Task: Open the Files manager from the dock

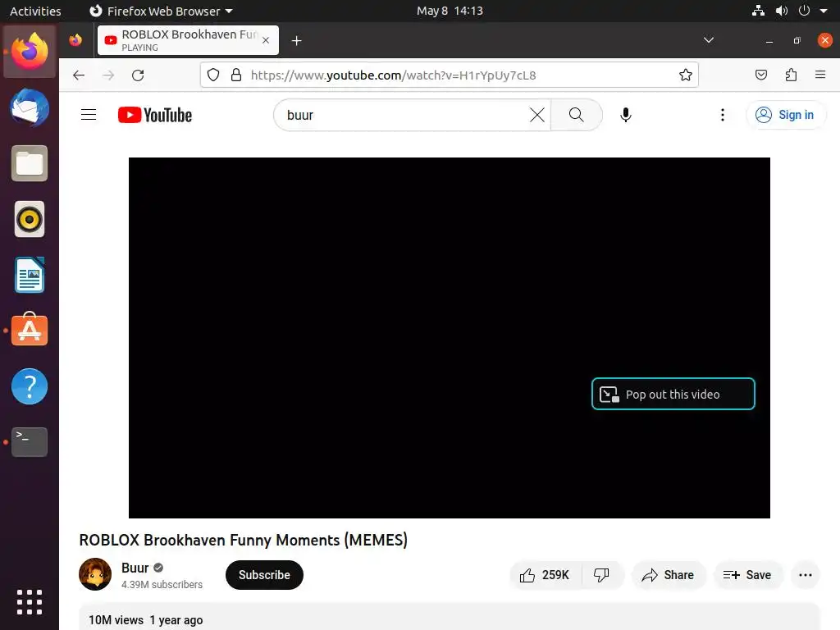Action: click(30, 163)
